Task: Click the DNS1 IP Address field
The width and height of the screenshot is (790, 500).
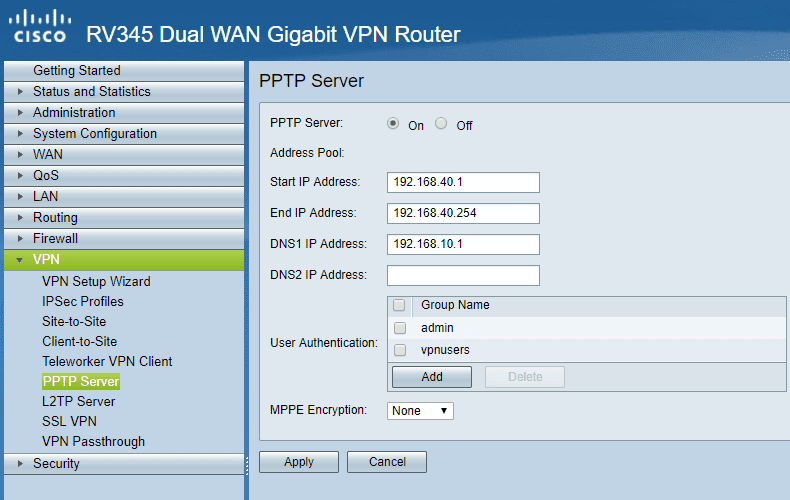Action: (463, 244)
